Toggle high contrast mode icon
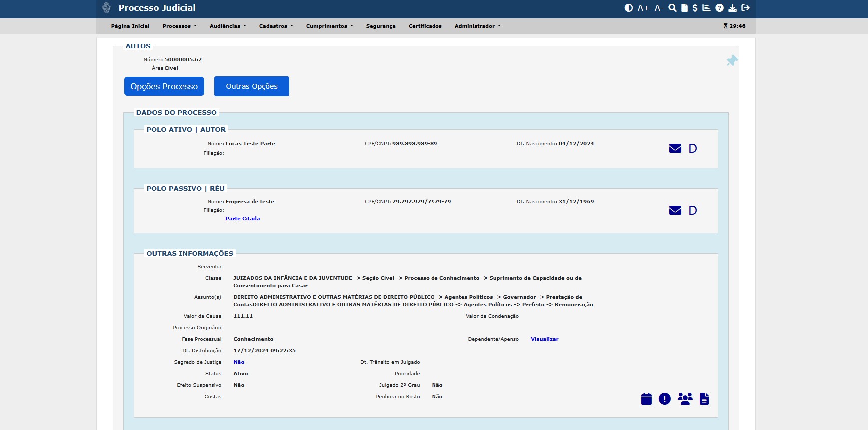The width and height of the screenshot is (868, 430). [629, 8]
